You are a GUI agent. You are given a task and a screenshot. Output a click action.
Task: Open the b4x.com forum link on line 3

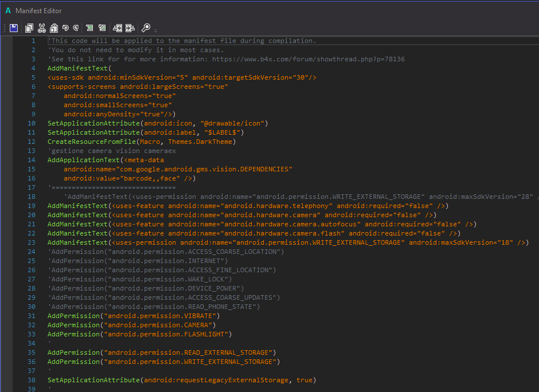[308, 59]
